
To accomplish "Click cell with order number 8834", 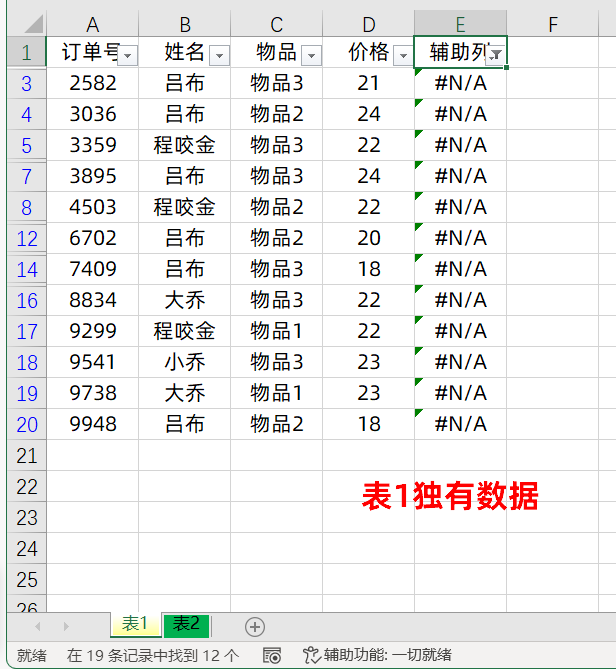I will [93, 300].
